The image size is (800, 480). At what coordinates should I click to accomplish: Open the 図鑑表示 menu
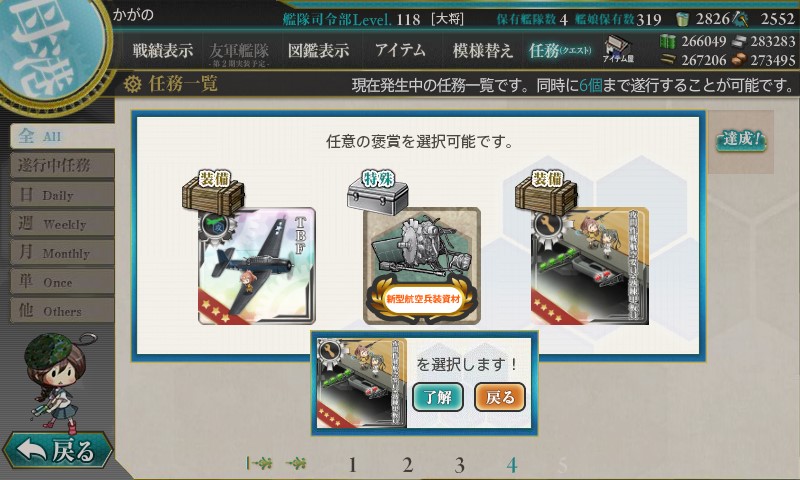point(318,50)
